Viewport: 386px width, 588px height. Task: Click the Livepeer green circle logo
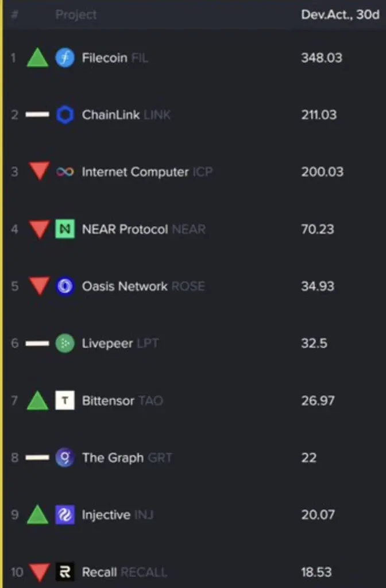pos(65,343)
